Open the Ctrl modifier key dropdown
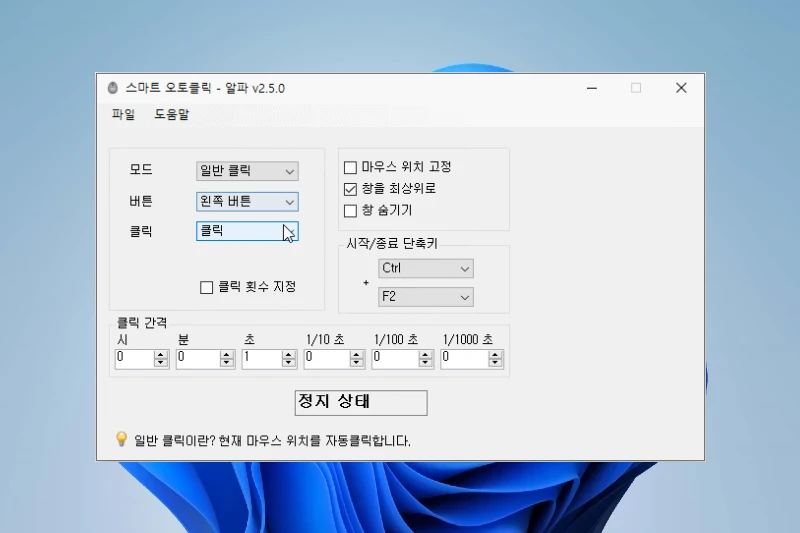 coord(426,268)
